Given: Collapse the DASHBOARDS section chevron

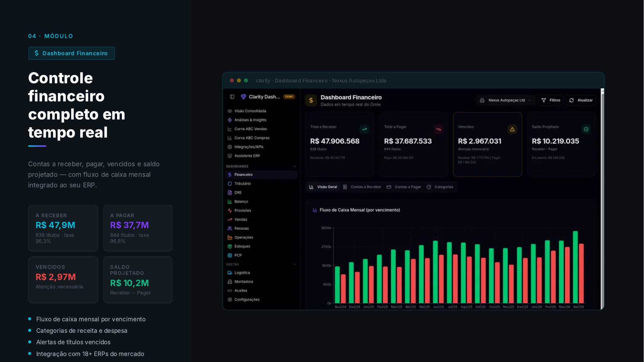Looking at the screenshot, I should click(295, 167).
